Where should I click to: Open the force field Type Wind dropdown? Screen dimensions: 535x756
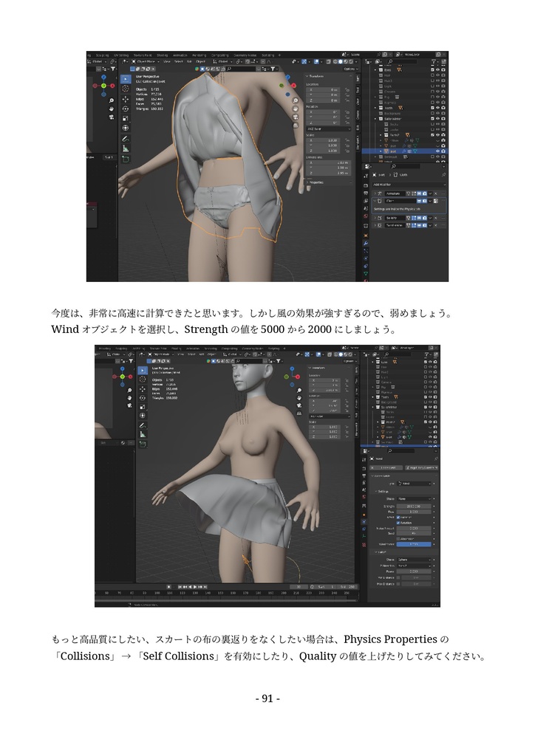(x=413, y=483)
